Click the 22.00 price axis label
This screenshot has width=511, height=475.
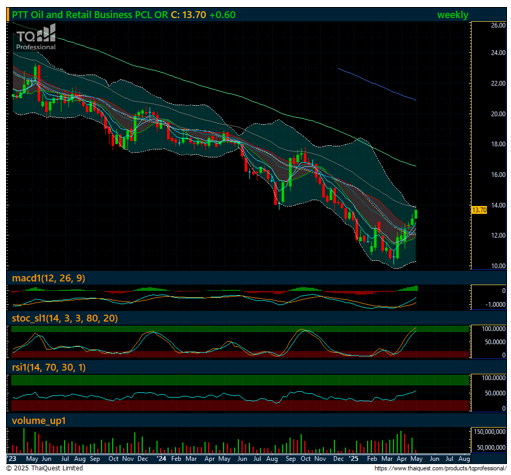tap(498, 83)
